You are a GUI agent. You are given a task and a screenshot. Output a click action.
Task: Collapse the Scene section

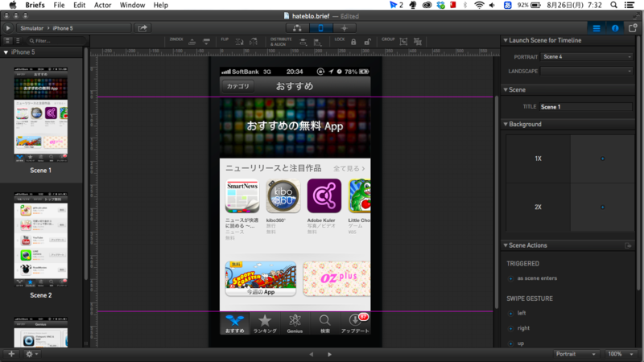[506, 89]
